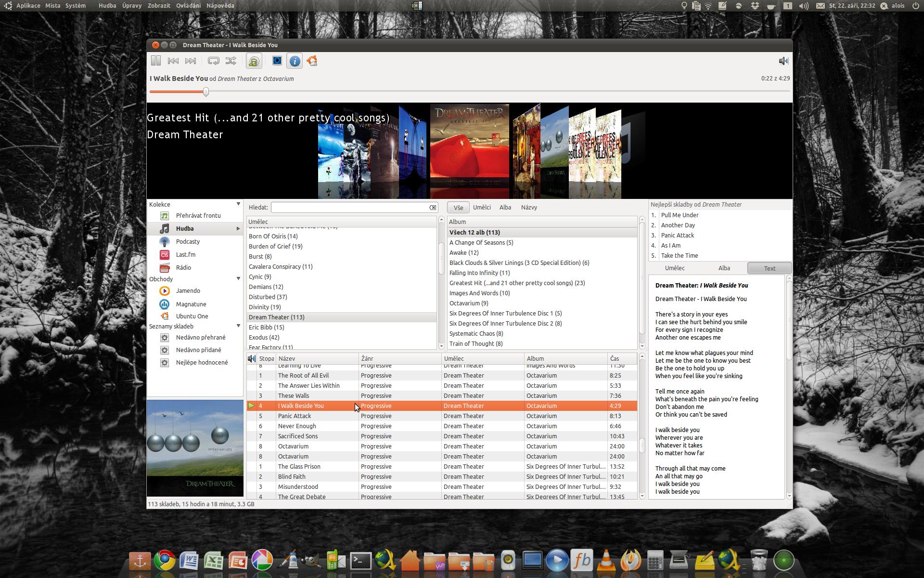This screenshot has height=578, width=924.
Task: Select artist Dream Theater (113)
Action: tap(342, 317)
